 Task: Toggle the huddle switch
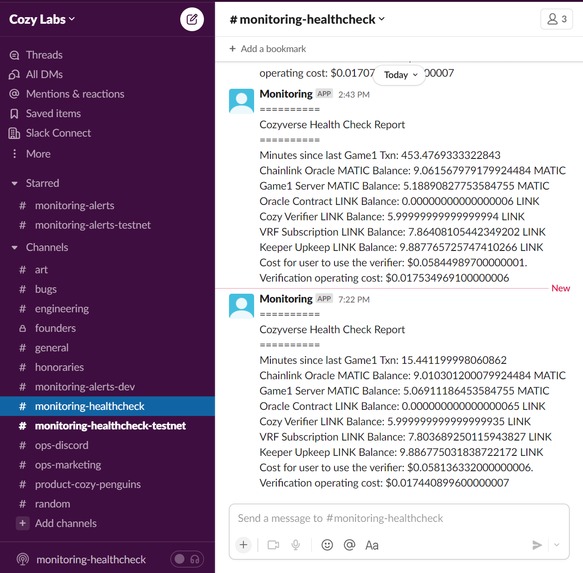coord(187,559)
